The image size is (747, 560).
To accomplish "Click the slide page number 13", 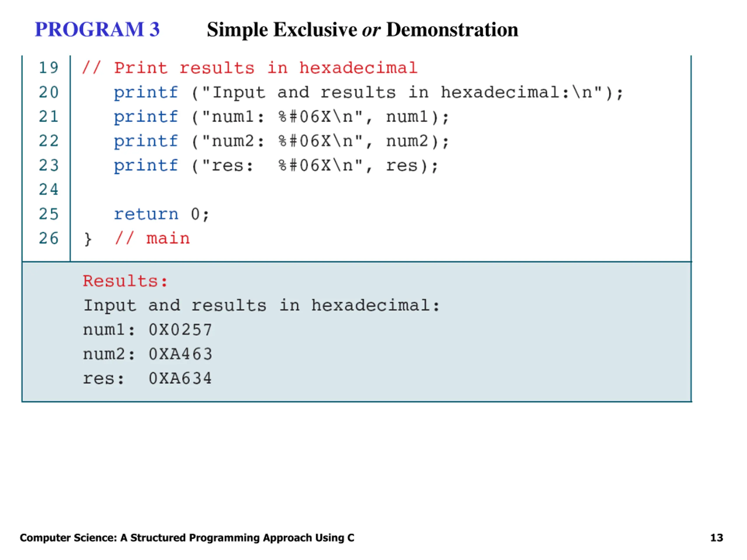I will click(717, 538).
